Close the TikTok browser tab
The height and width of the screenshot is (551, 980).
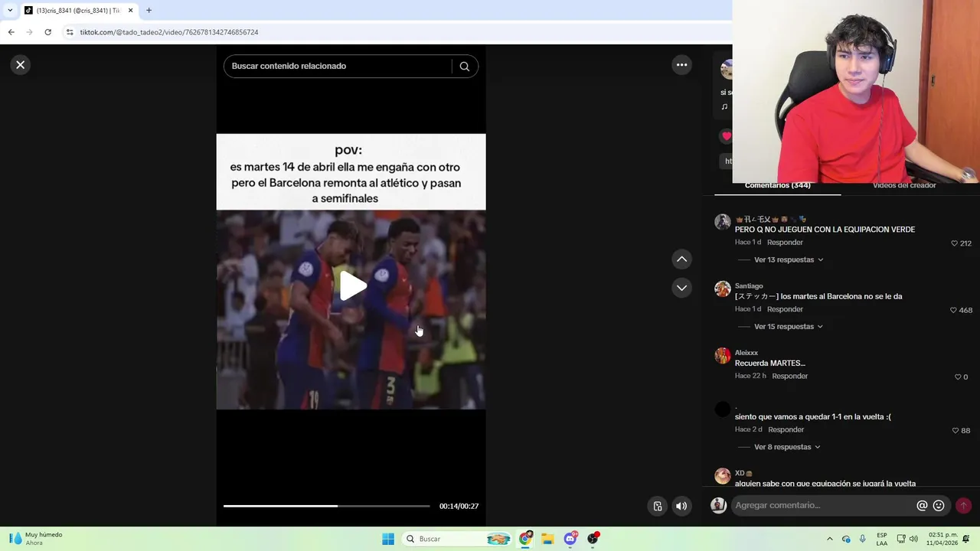tap(130, 11)
